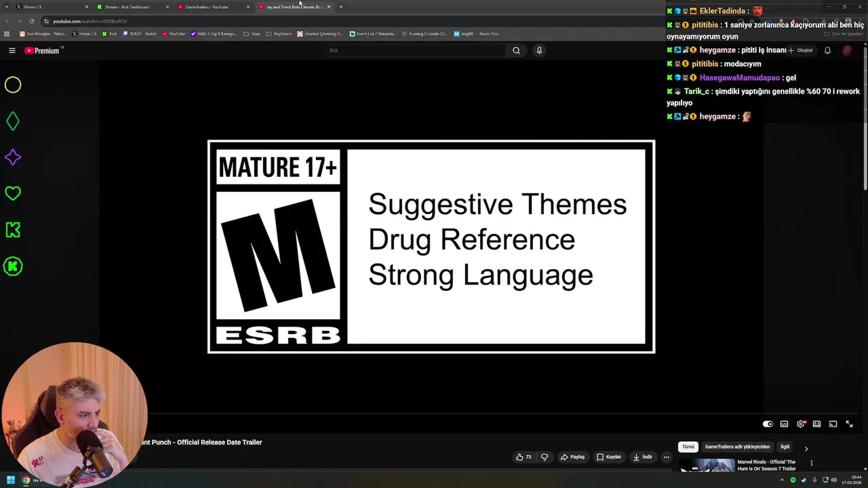Open the YouTube account avatar menu
This screenshot has height=488, width=868.
(847, 50)
